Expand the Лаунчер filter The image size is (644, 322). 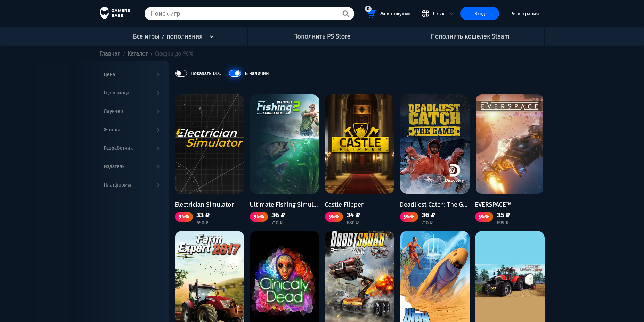point(132,111)
